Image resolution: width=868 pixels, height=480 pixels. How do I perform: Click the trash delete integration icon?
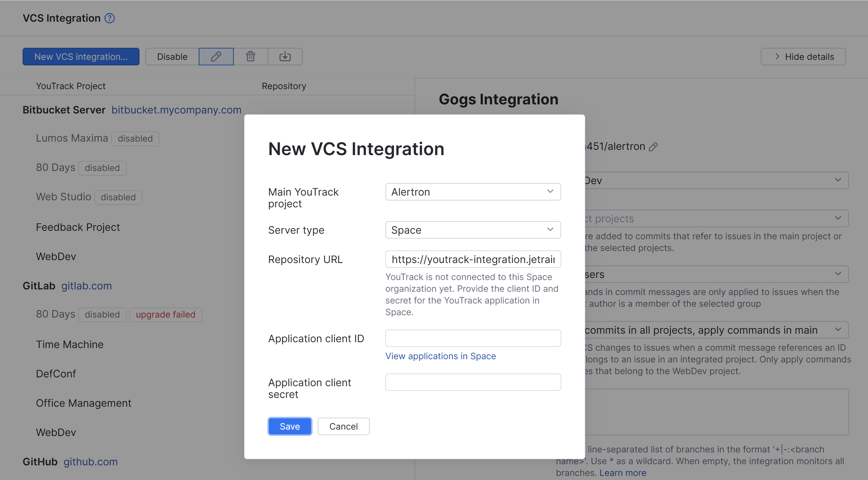click(x=250, y=56)
